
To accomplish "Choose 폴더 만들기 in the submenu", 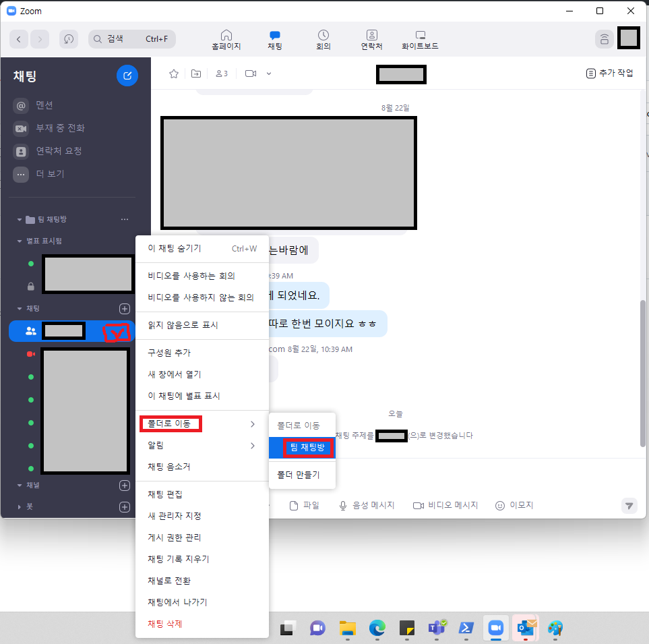I will (x=302, y=475).
